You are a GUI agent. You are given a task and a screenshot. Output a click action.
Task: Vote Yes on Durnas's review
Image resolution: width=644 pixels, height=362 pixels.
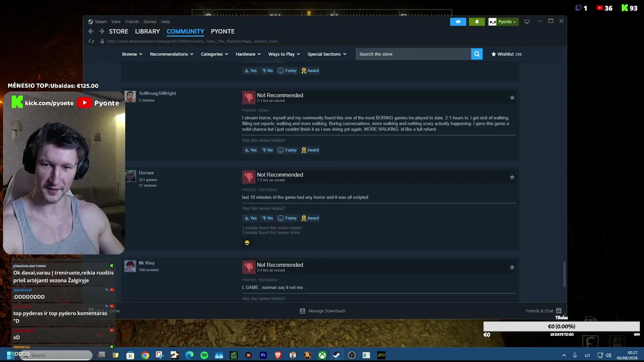(x=251, y=218)
